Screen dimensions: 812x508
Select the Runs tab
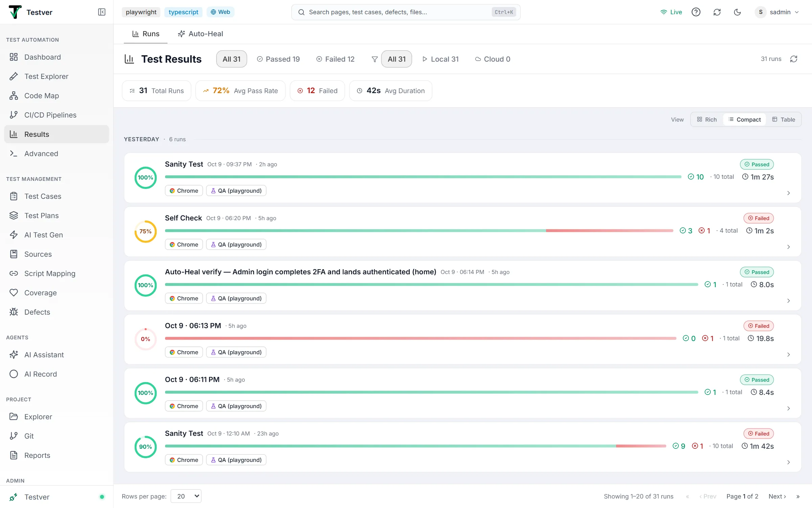[145, 34]
